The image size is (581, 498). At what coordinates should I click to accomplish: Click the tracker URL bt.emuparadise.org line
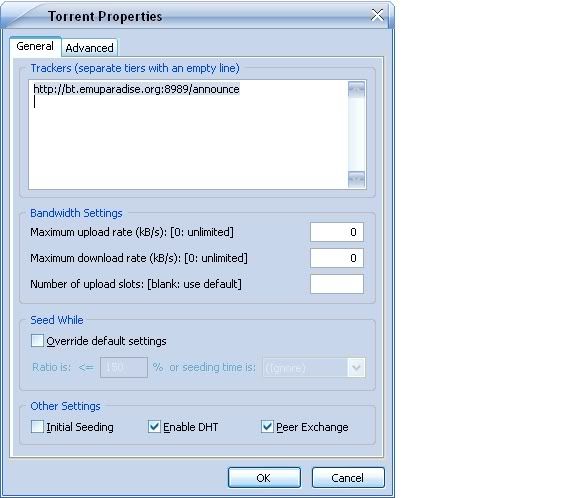pyautogui.click(x=136, y=89)
